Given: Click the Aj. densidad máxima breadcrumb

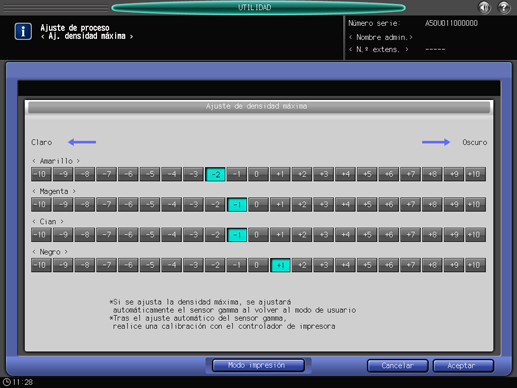Looking at the screenshot, I should [x=87, y=36].
